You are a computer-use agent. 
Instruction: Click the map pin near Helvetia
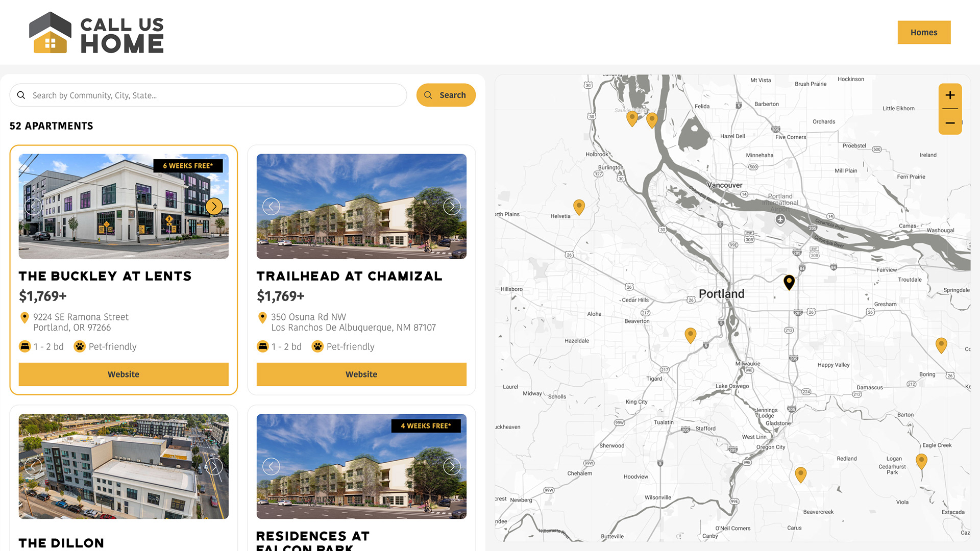[579, 207]
